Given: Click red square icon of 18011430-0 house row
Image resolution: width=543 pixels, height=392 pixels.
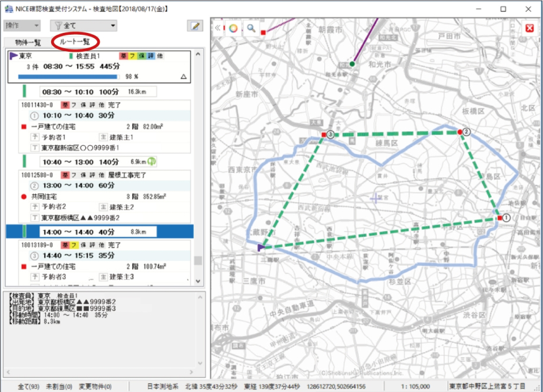Looking at the screenshot, I should click(24, 126).
